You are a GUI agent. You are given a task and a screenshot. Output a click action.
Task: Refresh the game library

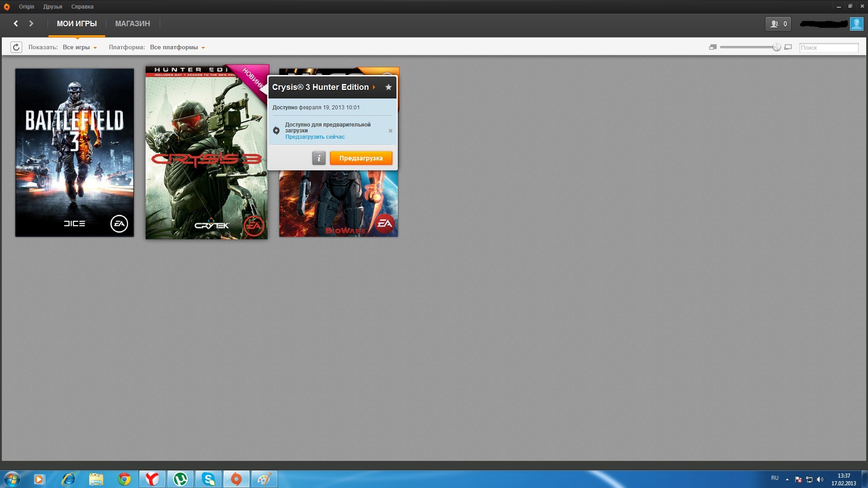[x=16, y=47]
